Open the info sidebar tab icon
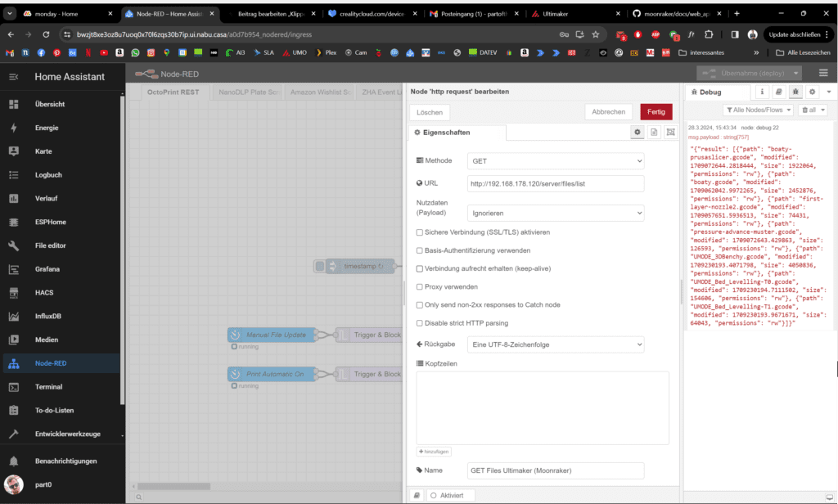Image resolution: width=838 pixels, height=504 pixels. (x=762, y=92)
